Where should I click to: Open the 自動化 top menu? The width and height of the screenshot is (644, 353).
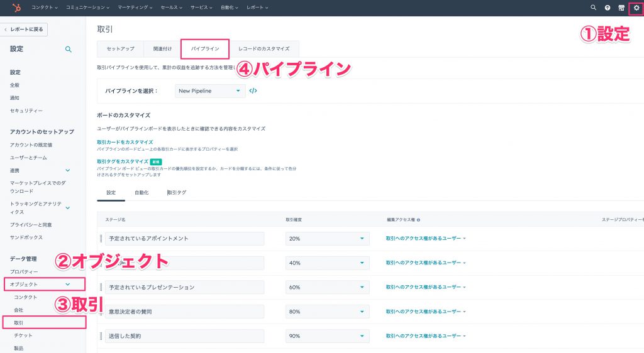click(x=229, y=8)
